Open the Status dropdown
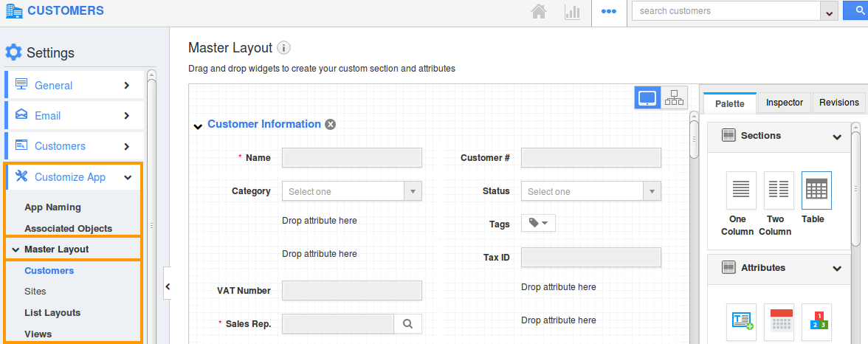The height and width of the screenshot is (344, 868). coord(590,191)
